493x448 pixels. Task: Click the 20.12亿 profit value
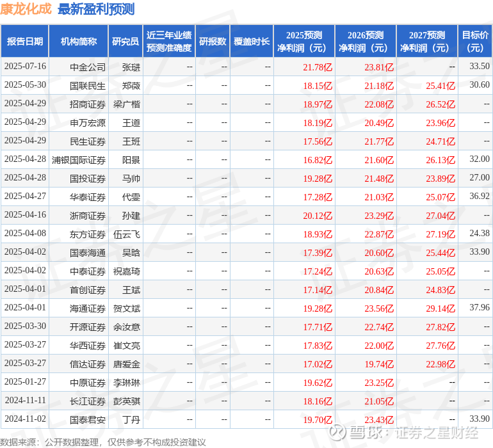(318, 215)
